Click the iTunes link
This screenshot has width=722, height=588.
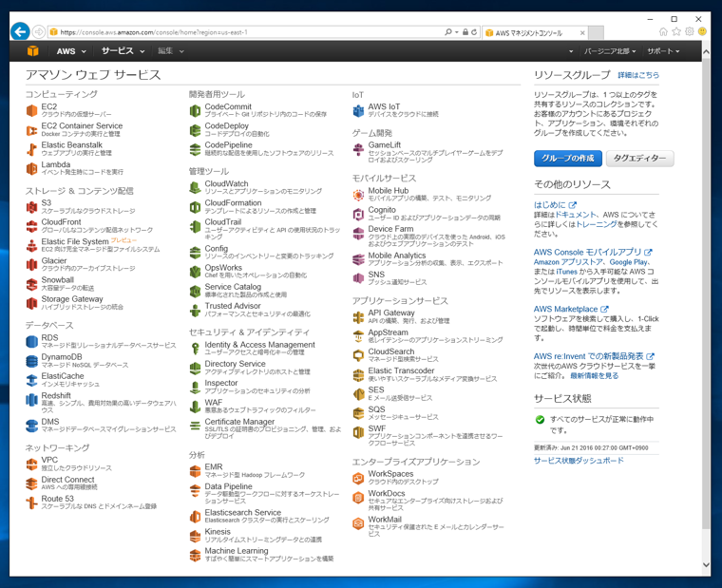[x=566, y=272]
